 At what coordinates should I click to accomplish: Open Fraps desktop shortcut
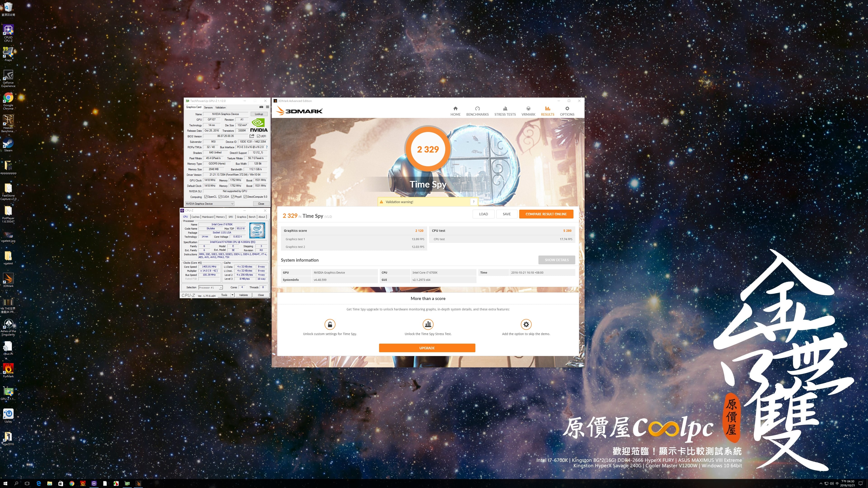pyautogui.click(x=8, y=54)
